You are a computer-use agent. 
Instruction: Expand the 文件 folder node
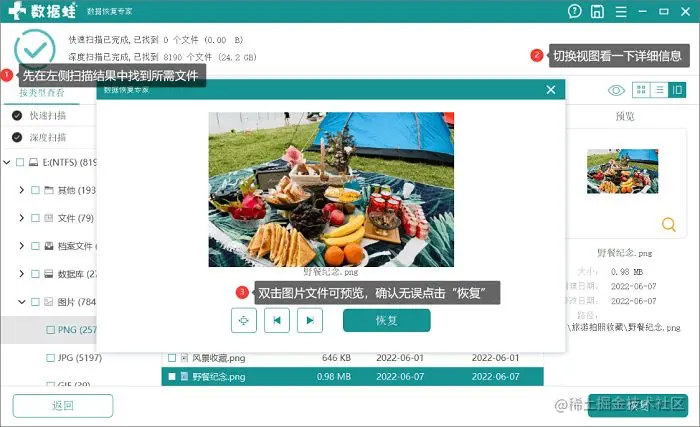21,218
